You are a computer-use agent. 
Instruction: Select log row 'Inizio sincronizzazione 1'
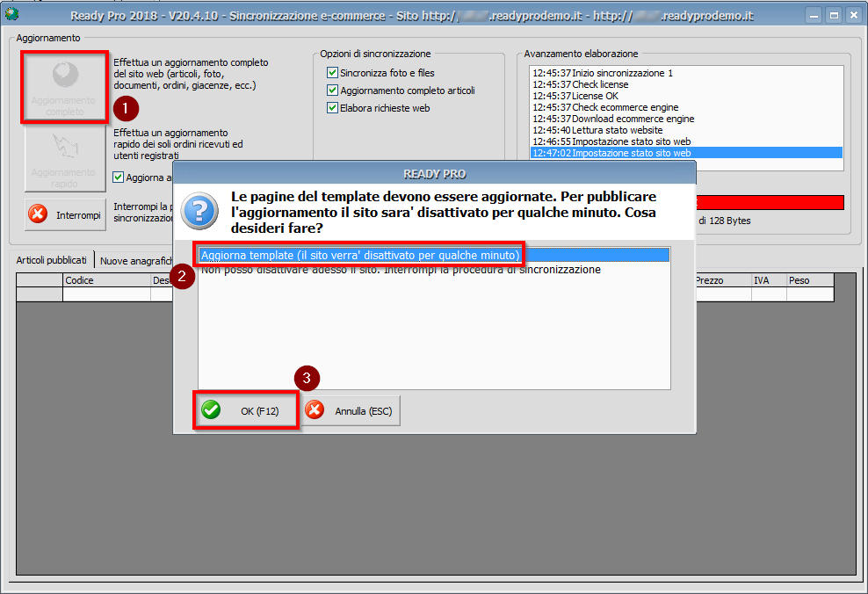tap(686, 73)
